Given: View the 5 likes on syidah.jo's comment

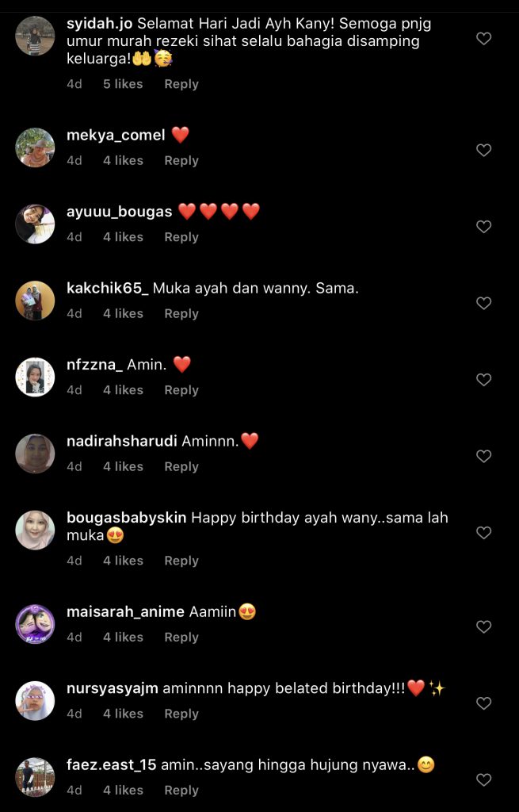Looking at the screenshot, I should pos(123,84).
